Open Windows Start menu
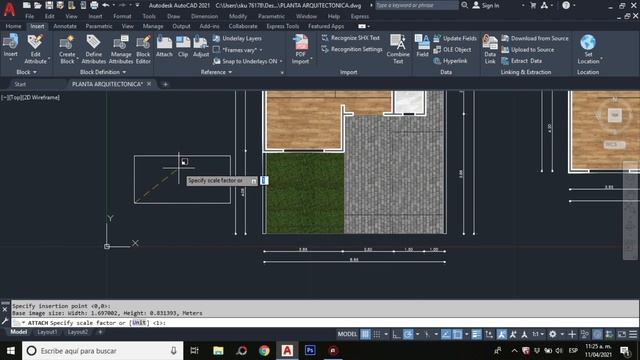 [11, 351]
